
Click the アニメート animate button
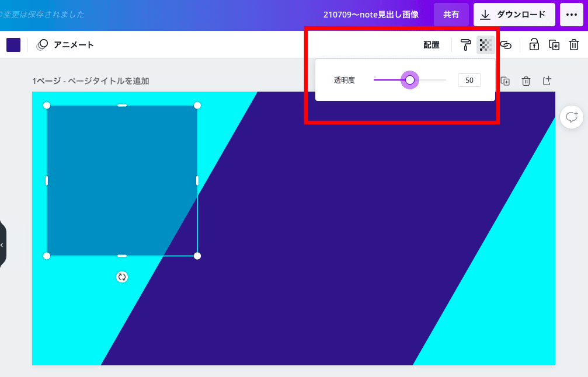65,45
